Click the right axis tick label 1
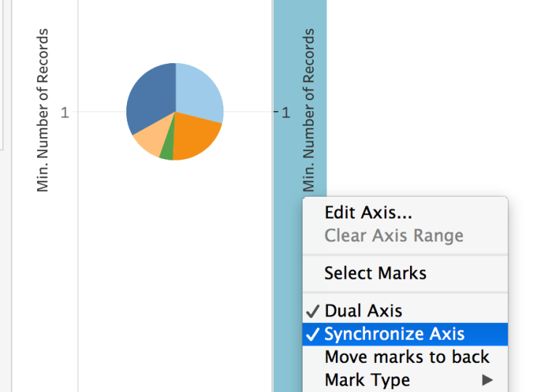The width and height of the screenshot is (537, 392). click(285, 113)
